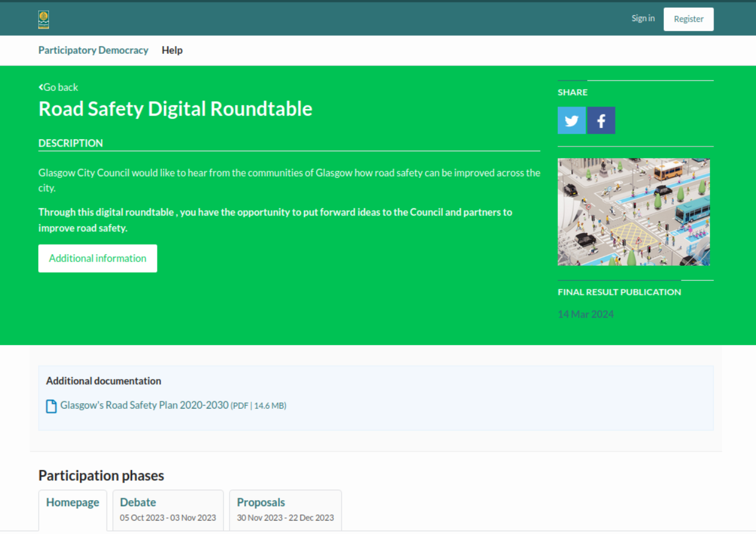This screenshot has width=756, height=534.
Task: Open the Participatory Democracy menu item
Action: 93,50
